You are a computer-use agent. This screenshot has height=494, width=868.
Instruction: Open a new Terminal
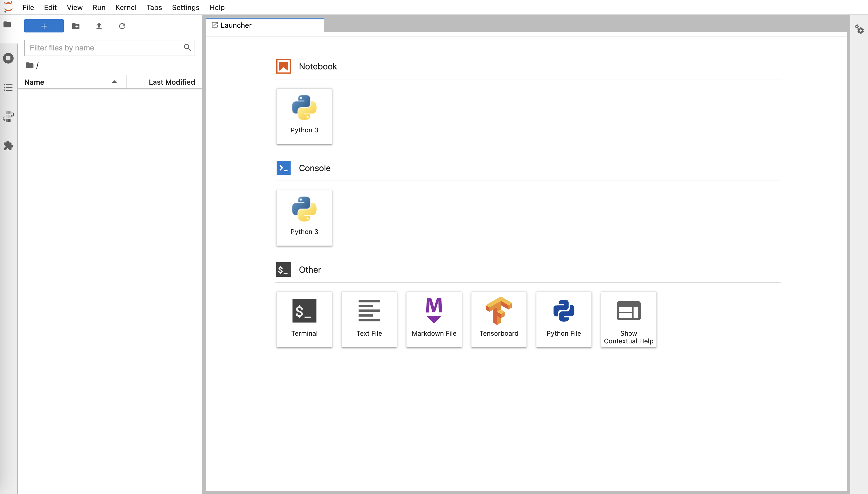[x=304, y=319]
